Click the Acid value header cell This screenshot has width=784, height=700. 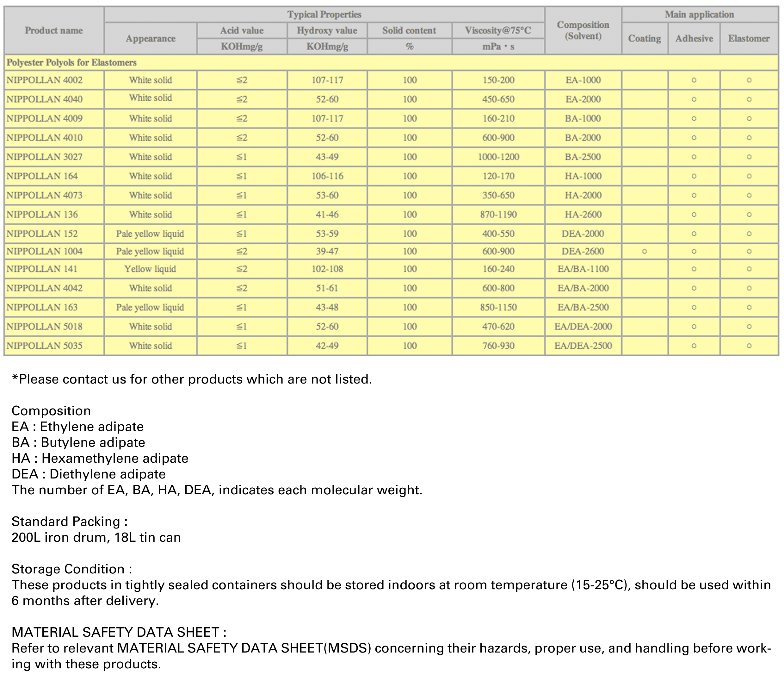(242, 30)
